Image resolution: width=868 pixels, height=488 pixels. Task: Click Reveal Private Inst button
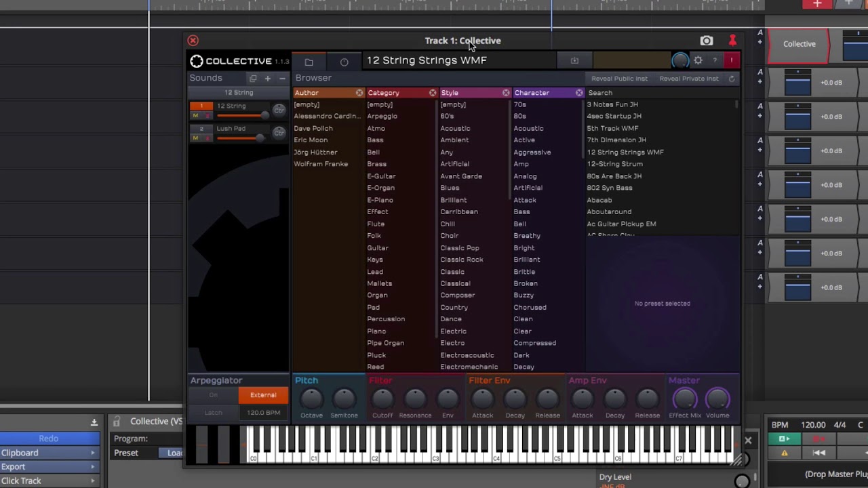[x=689, y=79]
